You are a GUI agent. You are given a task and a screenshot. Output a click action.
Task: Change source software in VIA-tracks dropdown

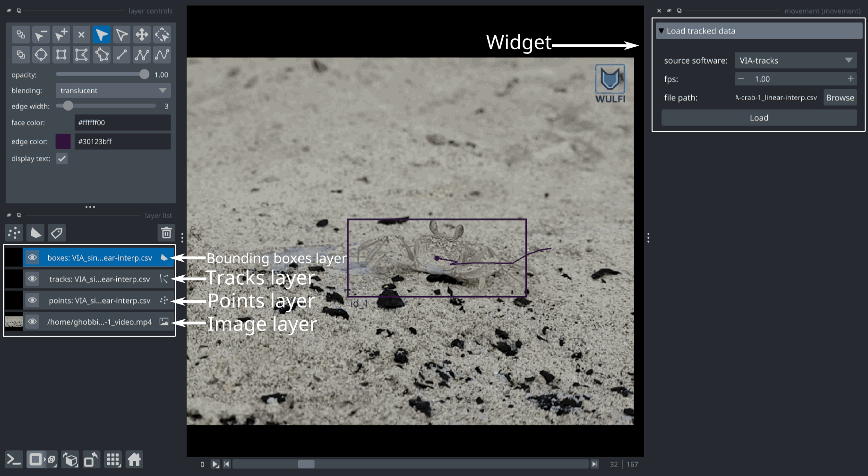click(795, 60)
